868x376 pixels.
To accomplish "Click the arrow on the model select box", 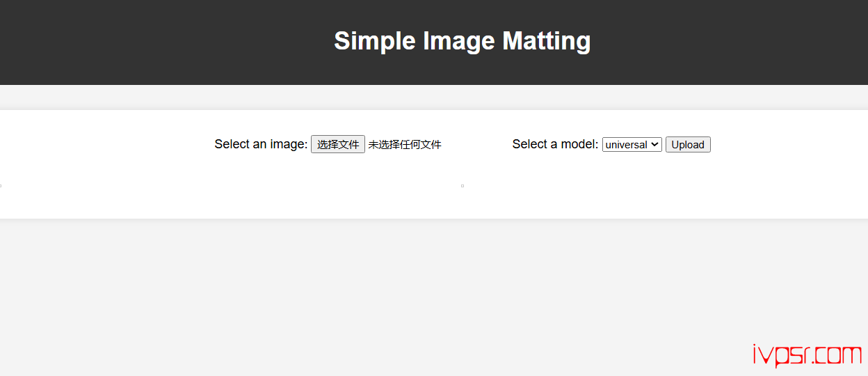I will pos(654,144).
